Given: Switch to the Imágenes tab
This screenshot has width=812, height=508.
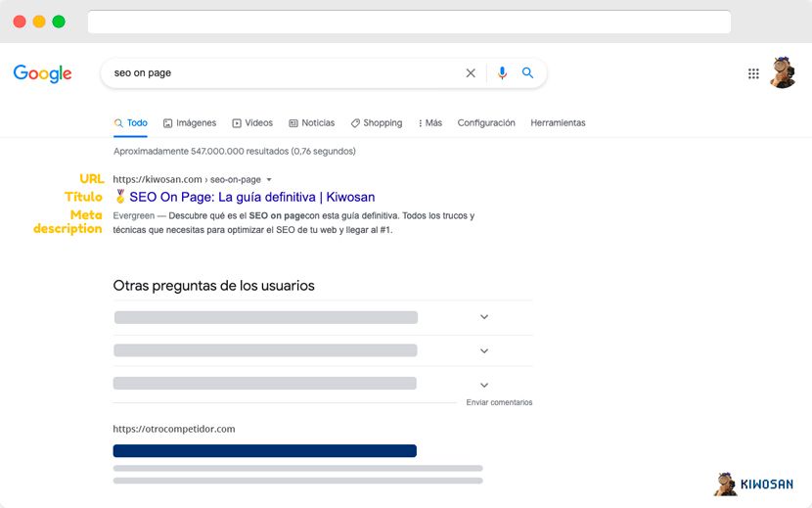Looking at the screenshot, I should point(190,123).
